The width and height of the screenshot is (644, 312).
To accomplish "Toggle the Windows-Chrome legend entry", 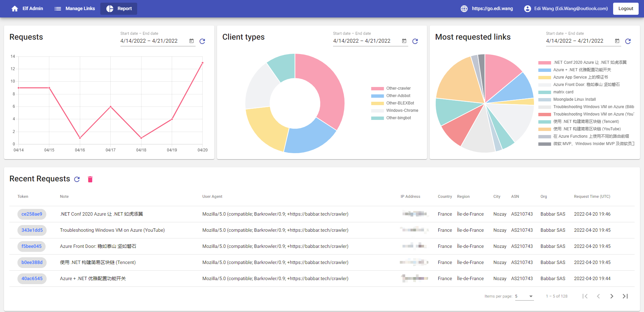I will (x=395, y=110).
